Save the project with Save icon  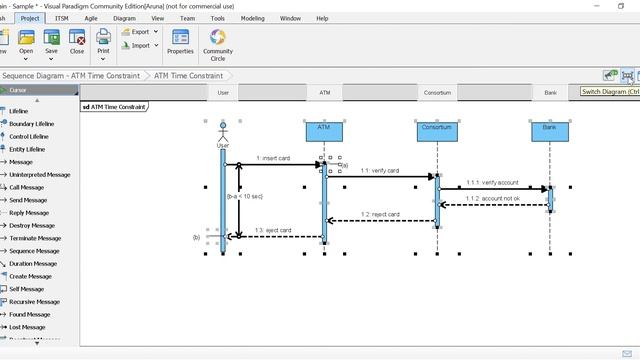pyautogui.click(x=51, y=38)
